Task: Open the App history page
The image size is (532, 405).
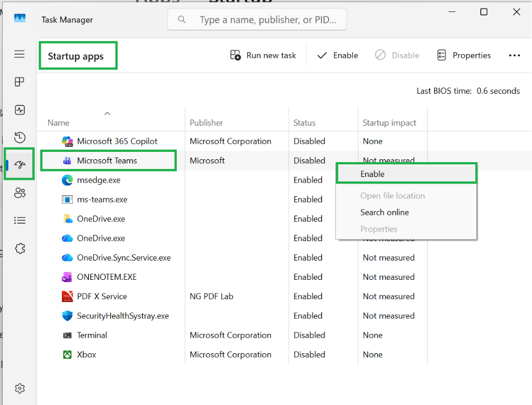Action: tap(20, 137)
